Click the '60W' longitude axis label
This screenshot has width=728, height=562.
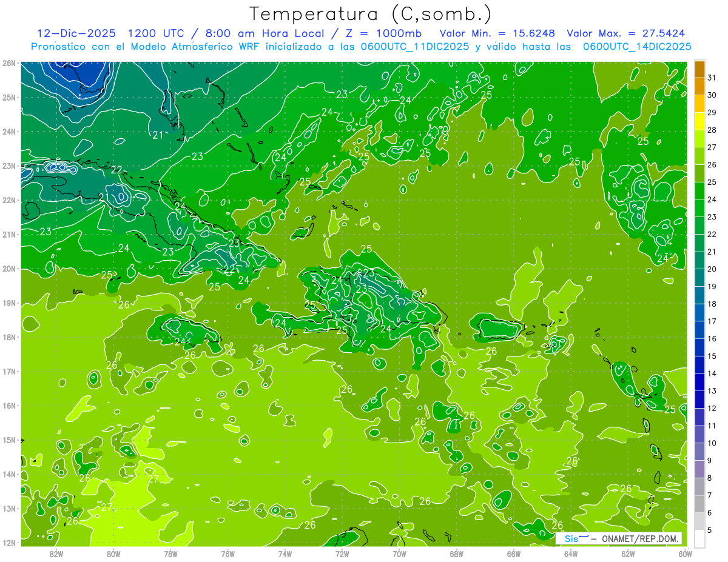pyautogui.click(x=685, y=553)
